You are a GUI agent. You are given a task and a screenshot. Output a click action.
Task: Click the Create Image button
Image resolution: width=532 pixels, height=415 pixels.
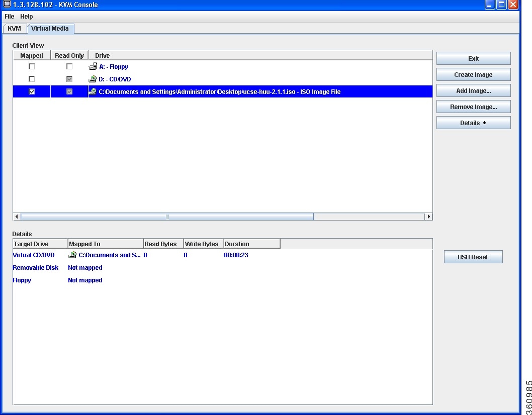pos(473,74)
